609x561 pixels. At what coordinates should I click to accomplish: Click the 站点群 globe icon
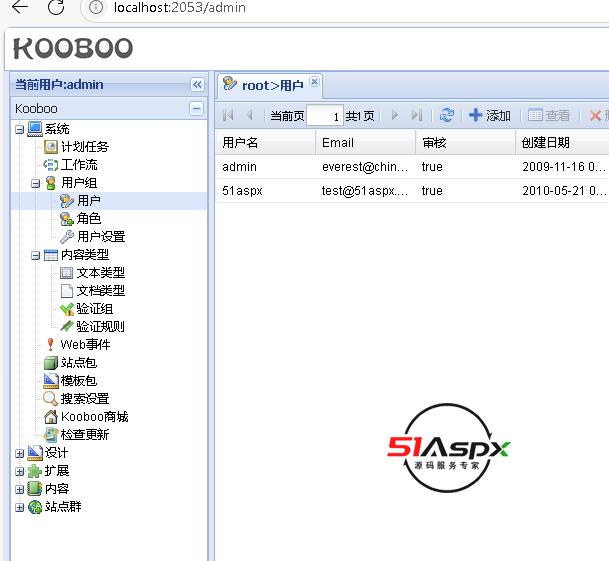35,507
